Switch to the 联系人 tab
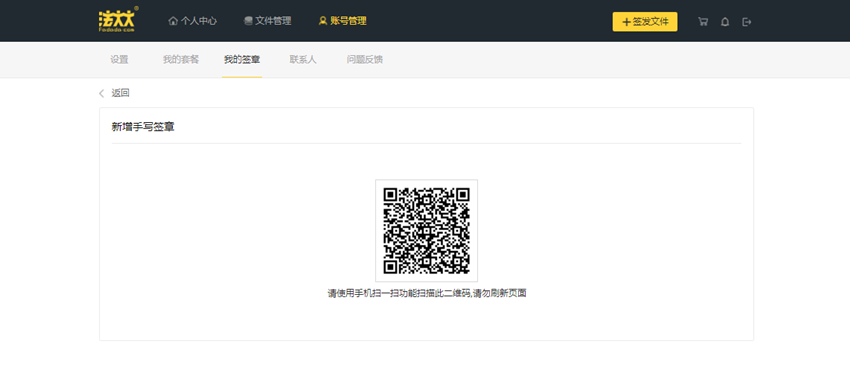850x384 pixels. [303, 60]
